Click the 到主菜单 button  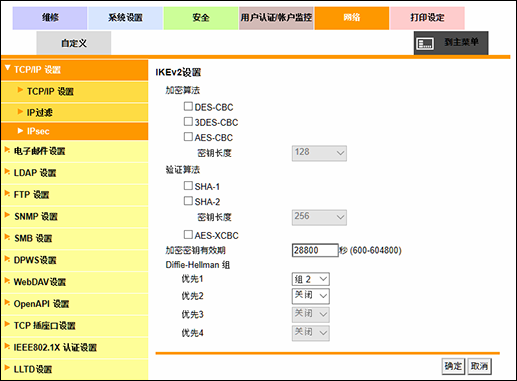pyautogui.click(x=451, y=43)
